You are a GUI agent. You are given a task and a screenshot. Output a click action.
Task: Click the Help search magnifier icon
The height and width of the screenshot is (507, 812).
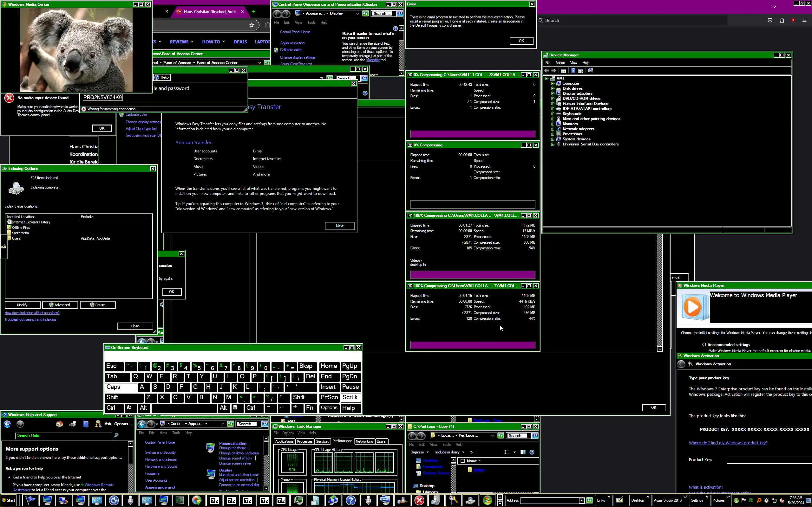(116, 436)
